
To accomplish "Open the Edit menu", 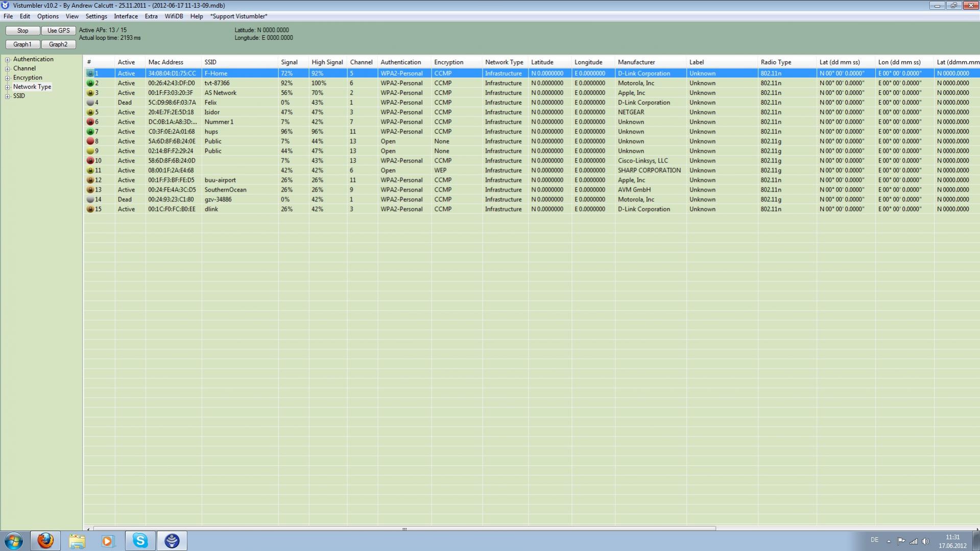I will [25, 16].
